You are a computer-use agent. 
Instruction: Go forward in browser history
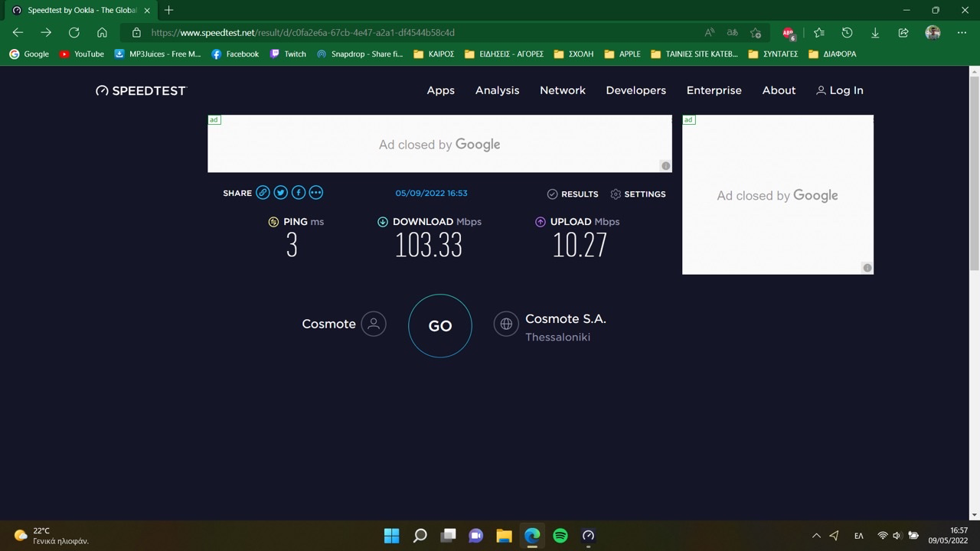(46, 32)
